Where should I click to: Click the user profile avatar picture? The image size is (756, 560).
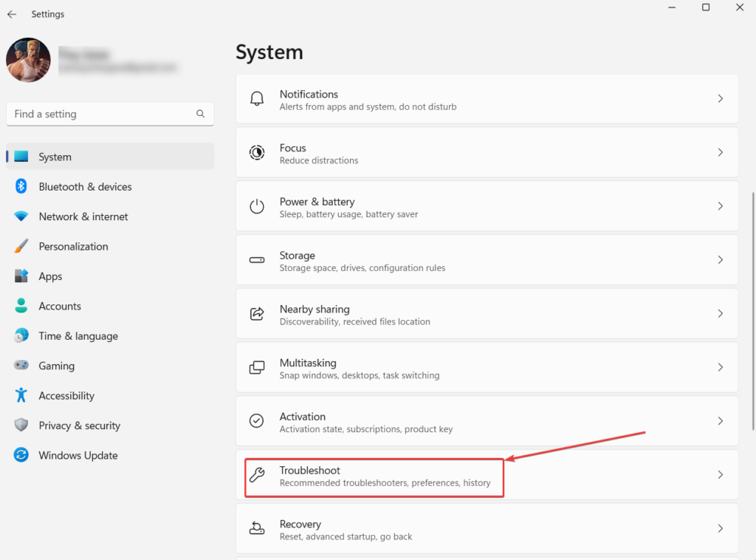pyautogui.click(x=28, y=61)
